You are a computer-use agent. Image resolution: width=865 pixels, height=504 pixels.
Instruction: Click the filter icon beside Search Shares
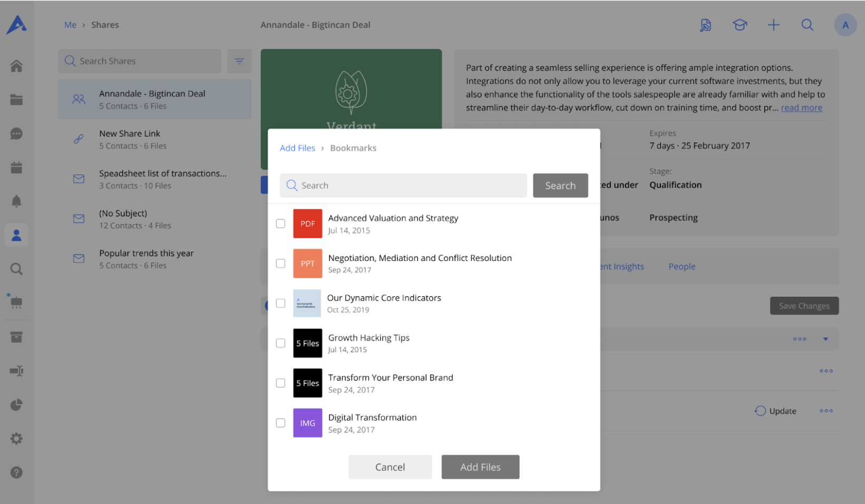tap(239, 61)
